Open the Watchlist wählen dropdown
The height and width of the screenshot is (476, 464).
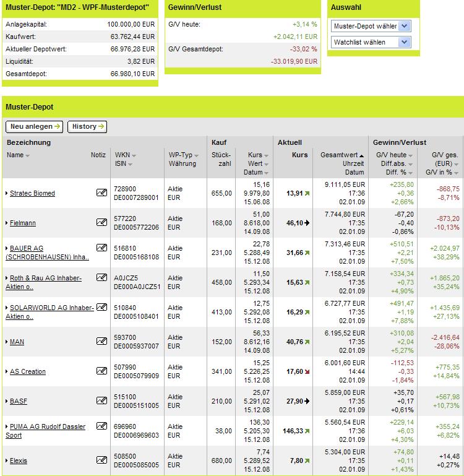pyautogui.click(x=371, y=42)
